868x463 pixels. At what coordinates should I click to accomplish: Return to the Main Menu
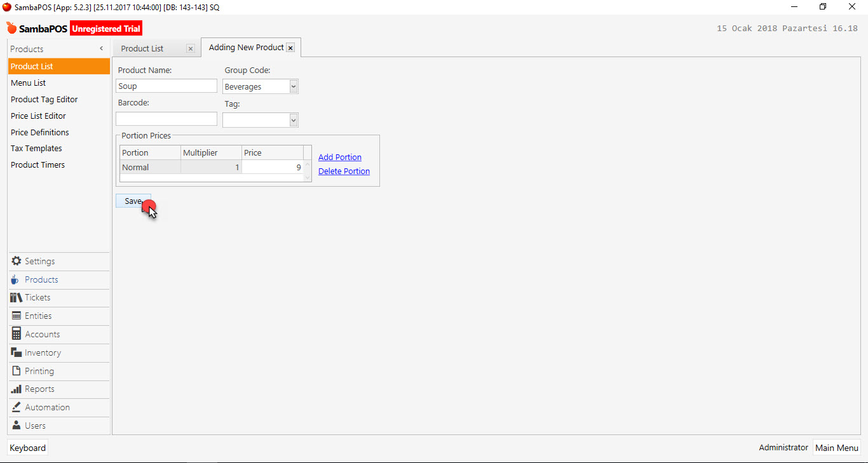[837, 447]
